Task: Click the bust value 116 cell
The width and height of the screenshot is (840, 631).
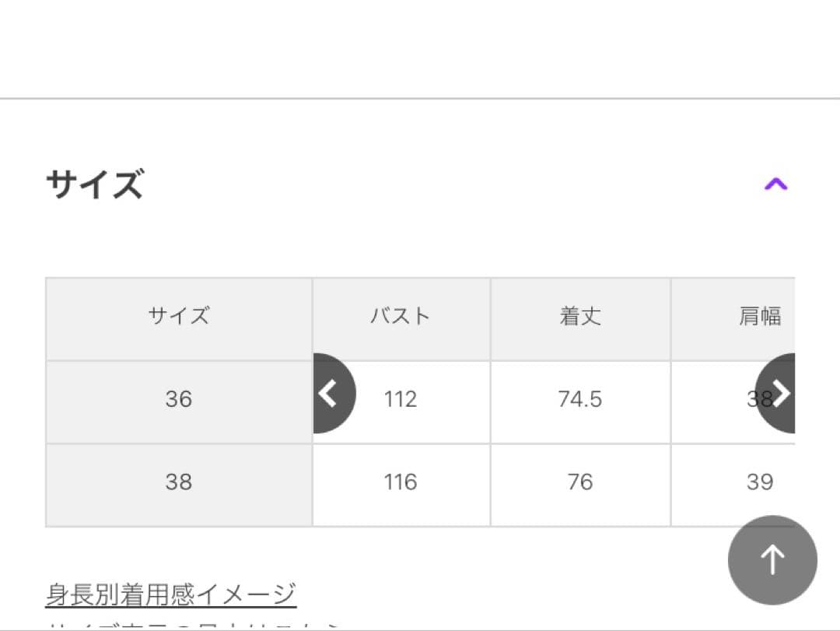Action: click(400, 482)
